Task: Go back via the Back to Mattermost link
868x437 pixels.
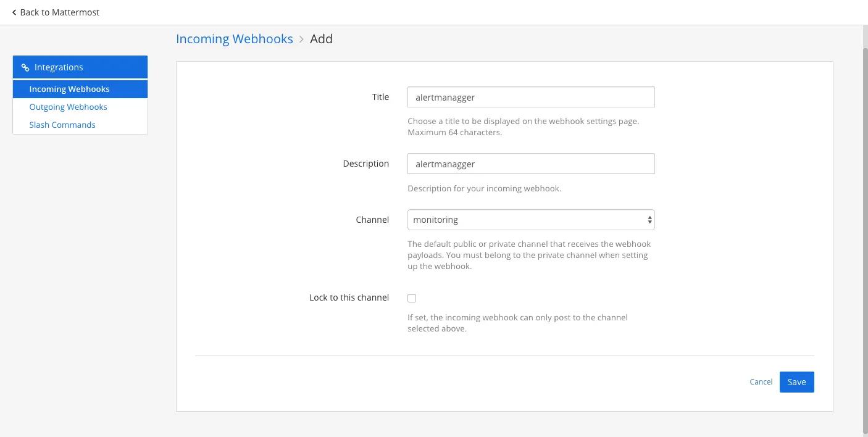Action: (x=59, y=12)
